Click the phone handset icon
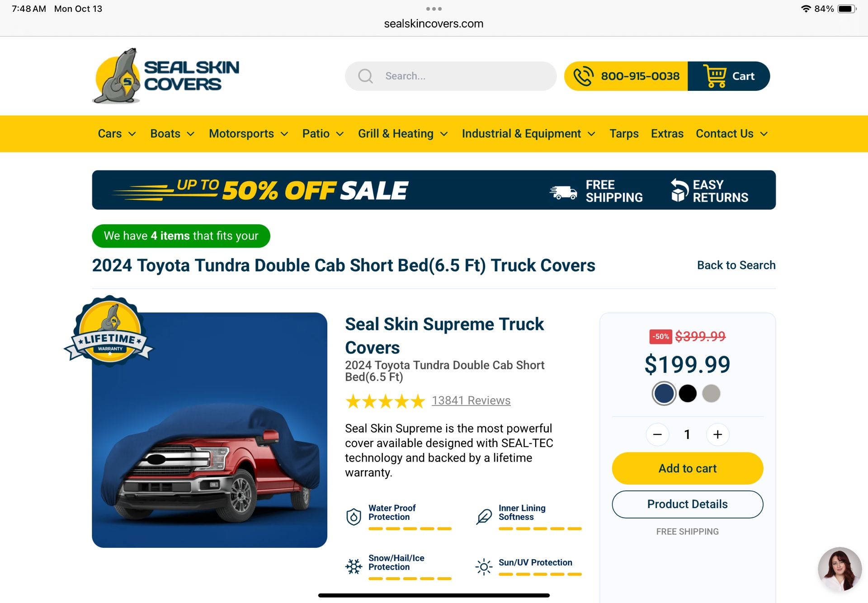 pyautogui.click(x=583, y=76)
